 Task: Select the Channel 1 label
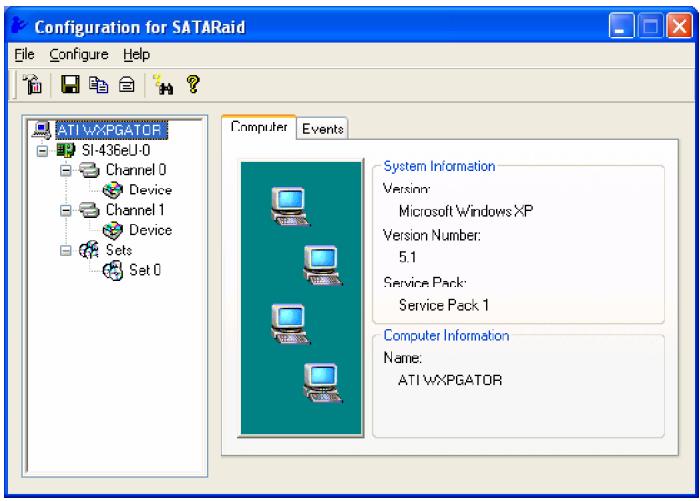click(135, 210)
